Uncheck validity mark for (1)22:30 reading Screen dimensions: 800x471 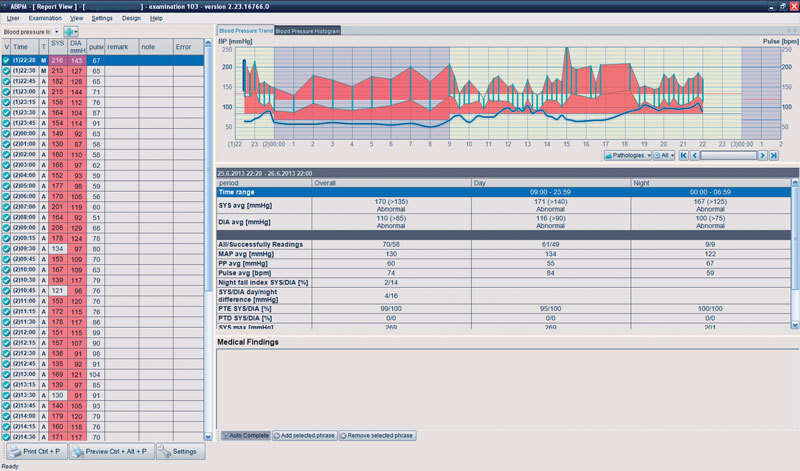6,71
